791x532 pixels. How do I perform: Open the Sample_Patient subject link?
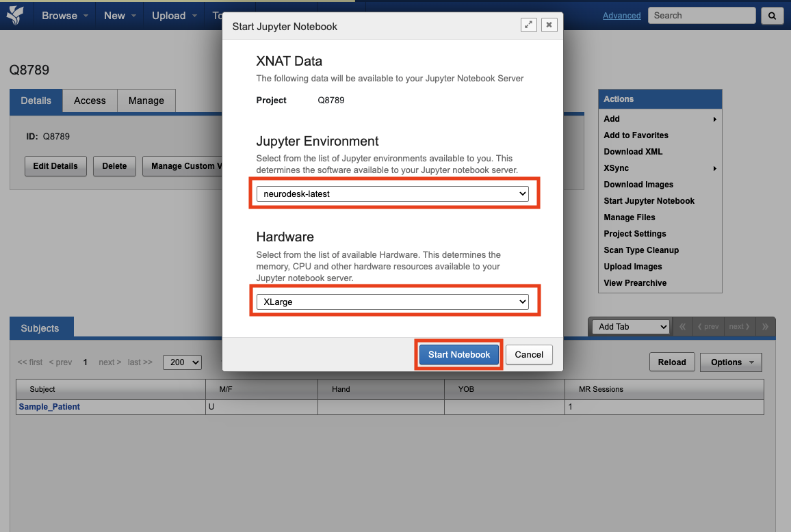(x=49, y=407)
